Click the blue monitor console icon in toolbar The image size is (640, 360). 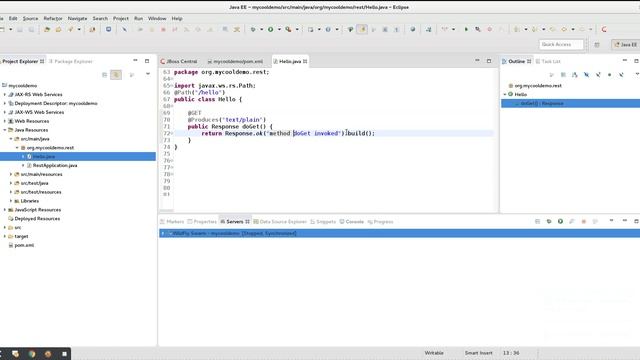[108, 29]
